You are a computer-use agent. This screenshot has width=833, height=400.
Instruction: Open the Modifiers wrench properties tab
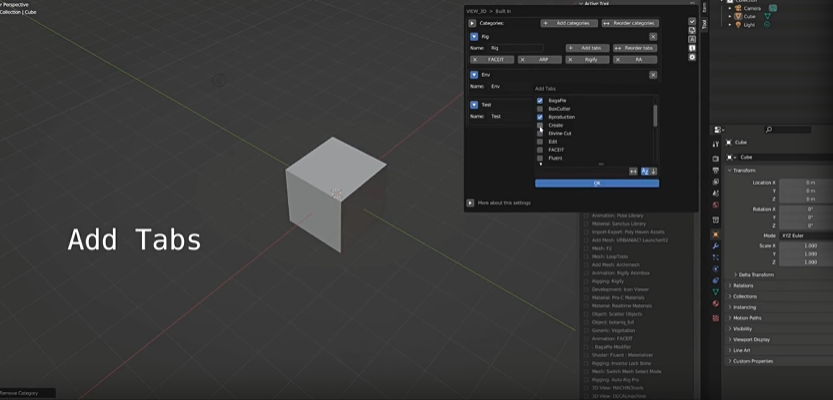pyautogui.click(x=716, y=245)
